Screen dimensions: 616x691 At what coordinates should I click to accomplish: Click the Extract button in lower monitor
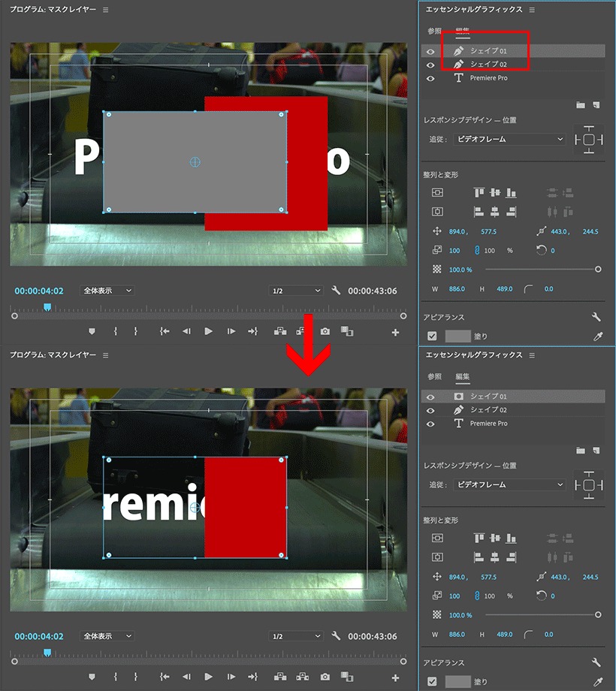[302, 677]
